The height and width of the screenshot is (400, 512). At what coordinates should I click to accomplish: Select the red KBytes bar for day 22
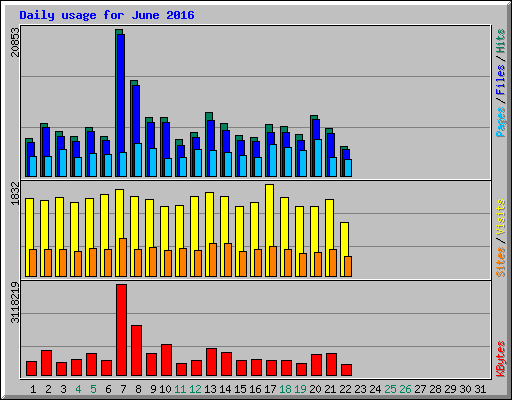[x=346, y=370]
